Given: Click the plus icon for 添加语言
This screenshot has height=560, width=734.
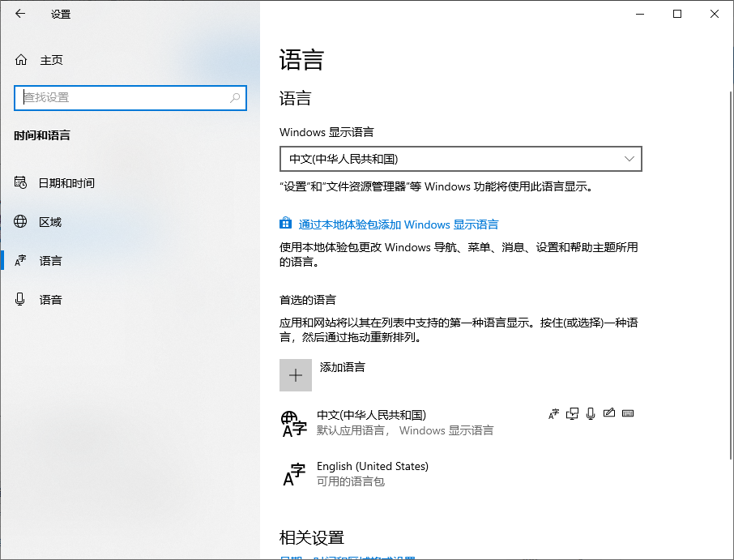Looking at the screenshot, I should [296, 375].
